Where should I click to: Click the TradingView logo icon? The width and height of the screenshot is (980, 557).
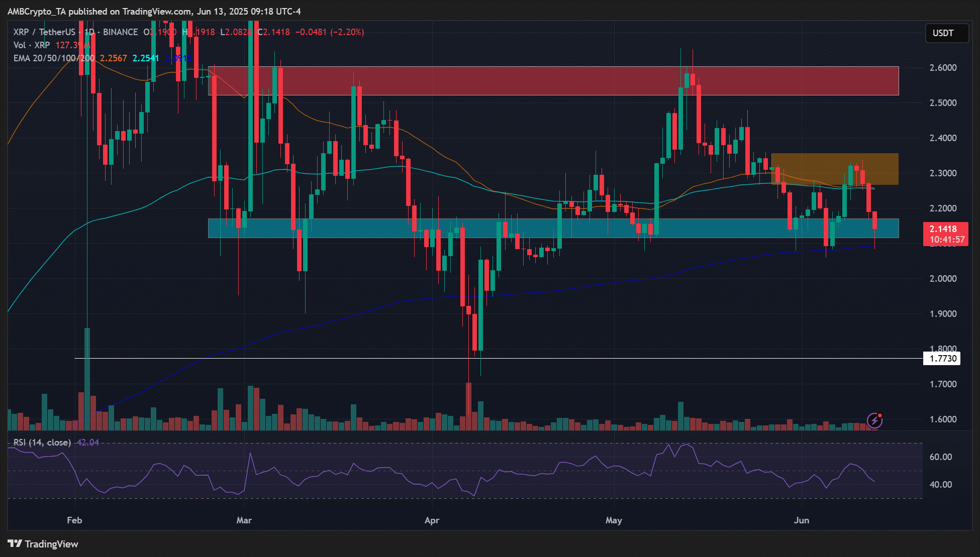tap(15, 543)
